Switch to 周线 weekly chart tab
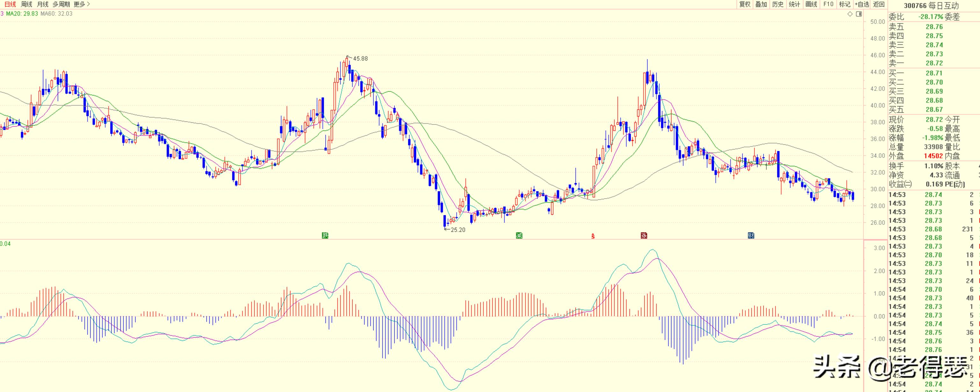 coord(26,4)
